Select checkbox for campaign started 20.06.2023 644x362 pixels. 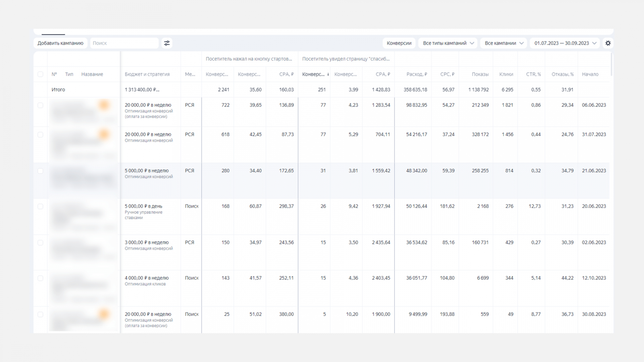pyautogui.click(x=40, y=206)
